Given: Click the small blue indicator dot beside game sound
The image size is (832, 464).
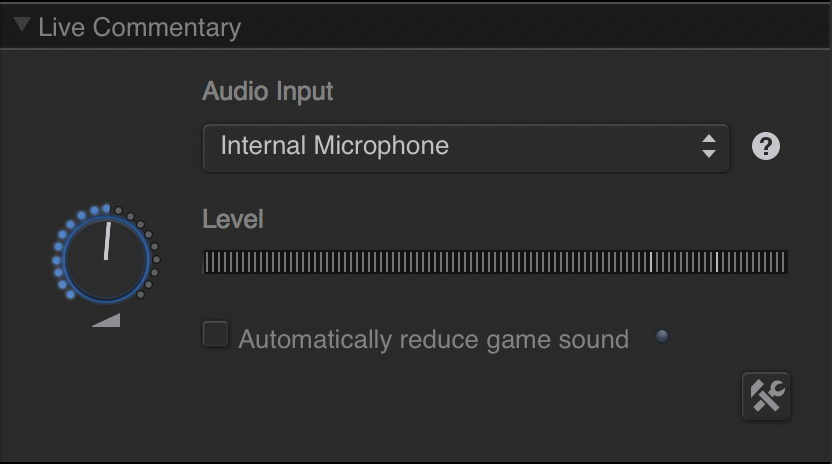Looking at the screenshot, I should pos(661,336).
